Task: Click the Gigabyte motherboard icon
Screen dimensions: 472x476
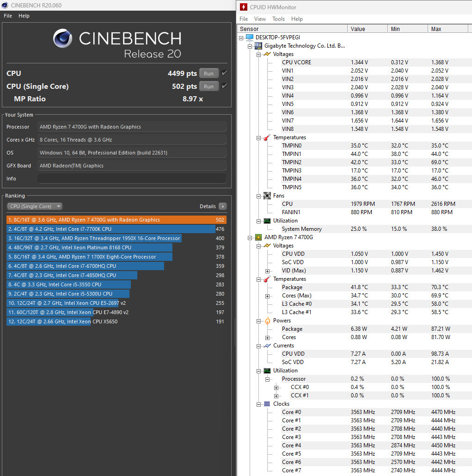Action: 258,46
